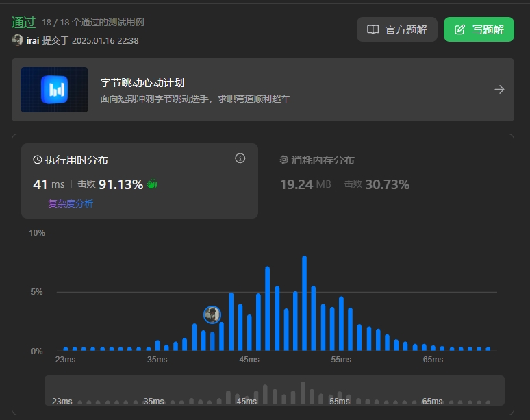Click the clock icon beside 执行用时分布

point(37,160)
